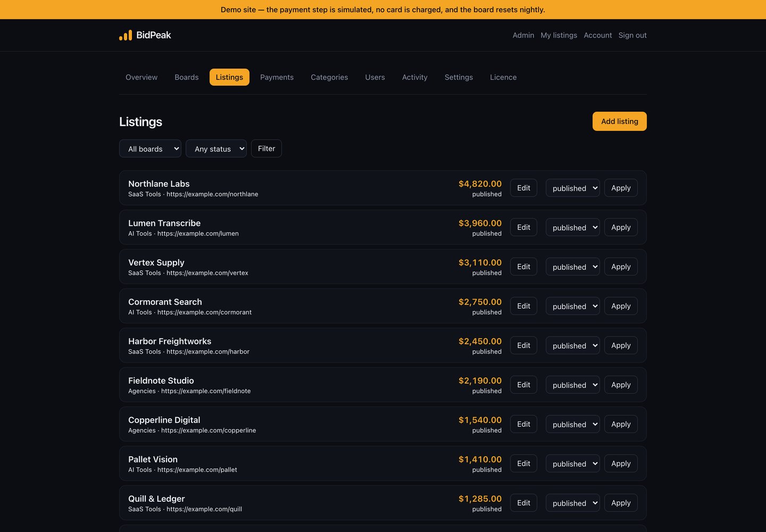Apply status for Pallet Vision
This screenshot has width=766, height=532.
(621, 463)
